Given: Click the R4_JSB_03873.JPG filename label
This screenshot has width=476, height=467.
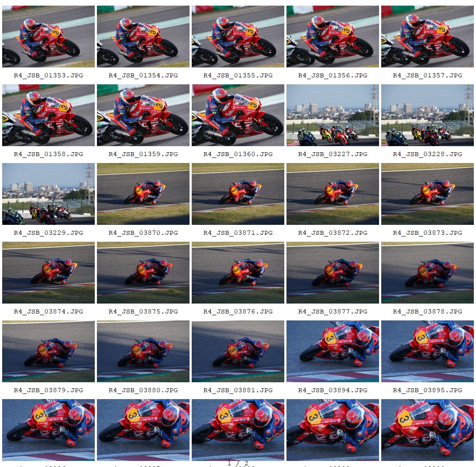Looking at the screenshot, I should tap(428, 233).
